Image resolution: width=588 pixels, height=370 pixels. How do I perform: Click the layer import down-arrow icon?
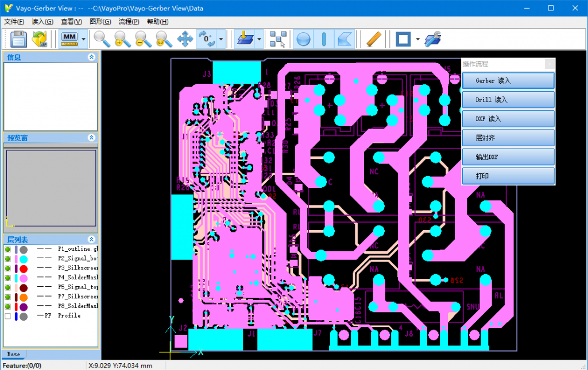click(x=245, y=39)
